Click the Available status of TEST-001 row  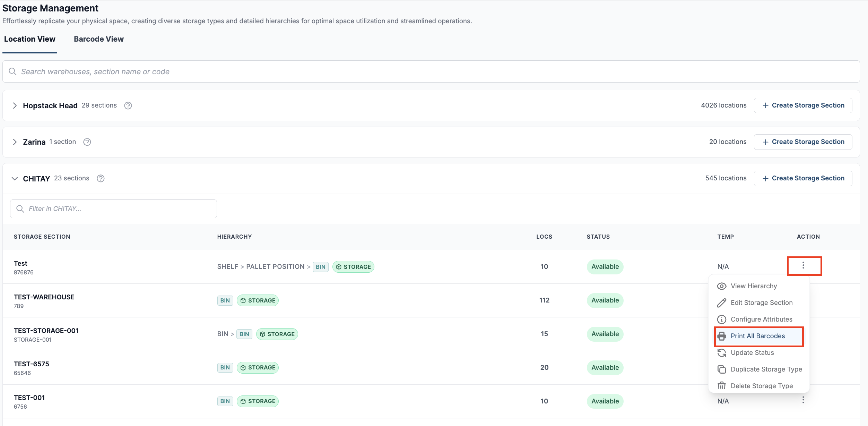coord(605,401)
